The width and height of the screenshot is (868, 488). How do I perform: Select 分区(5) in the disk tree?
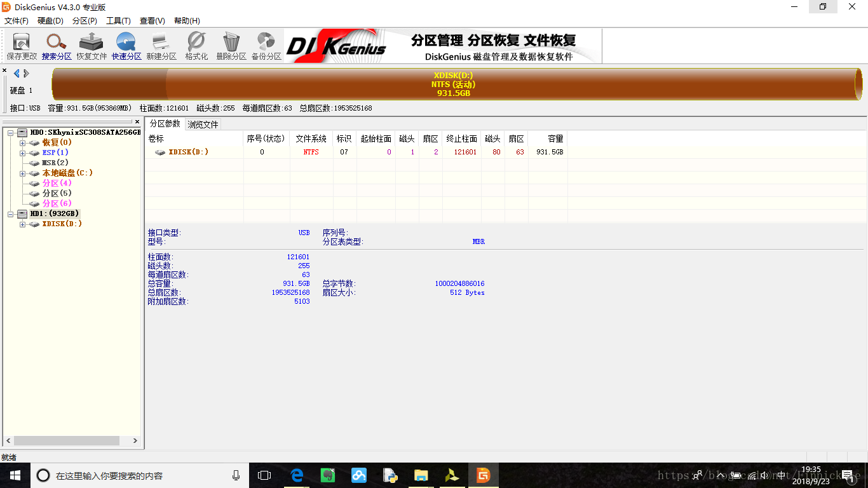point(57,193)
